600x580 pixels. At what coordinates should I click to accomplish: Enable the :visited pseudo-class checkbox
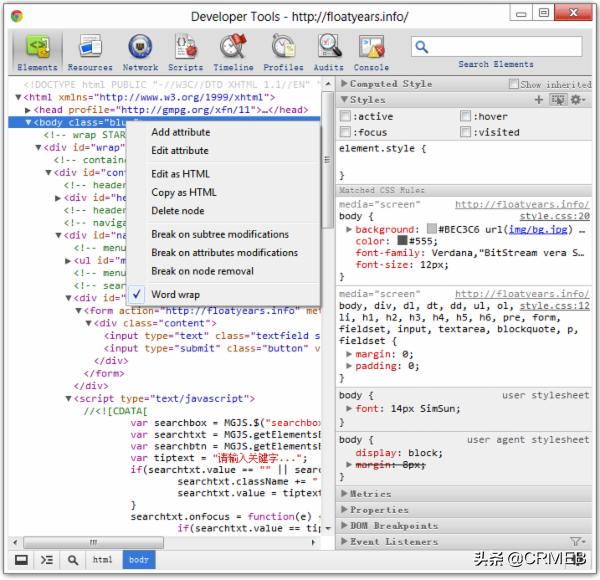465,132
